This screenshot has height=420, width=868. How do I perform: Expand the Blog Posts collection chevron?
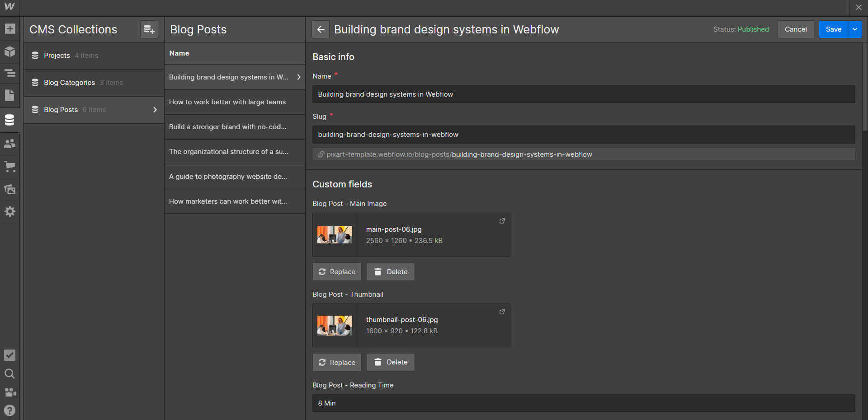pos(155,110)
